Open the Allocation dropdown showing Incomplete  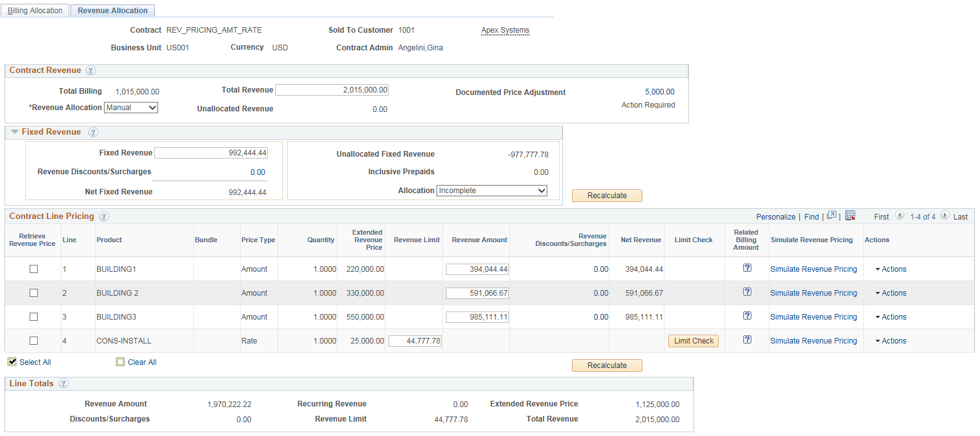tap(491, 190)
